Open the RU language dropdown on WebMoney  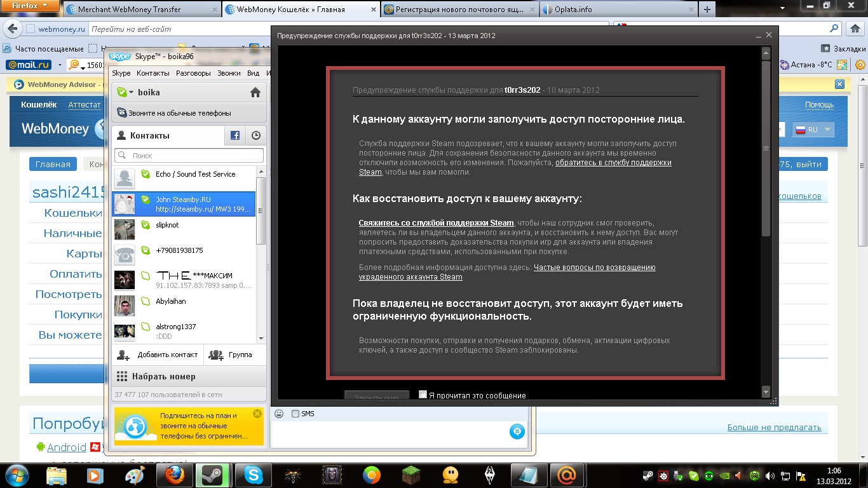813,130
